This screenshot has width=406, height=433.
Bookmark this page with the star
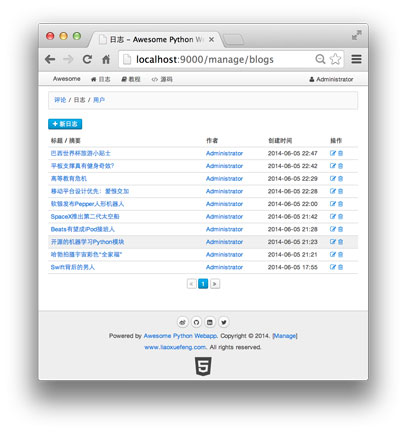[x=335, y=59]
